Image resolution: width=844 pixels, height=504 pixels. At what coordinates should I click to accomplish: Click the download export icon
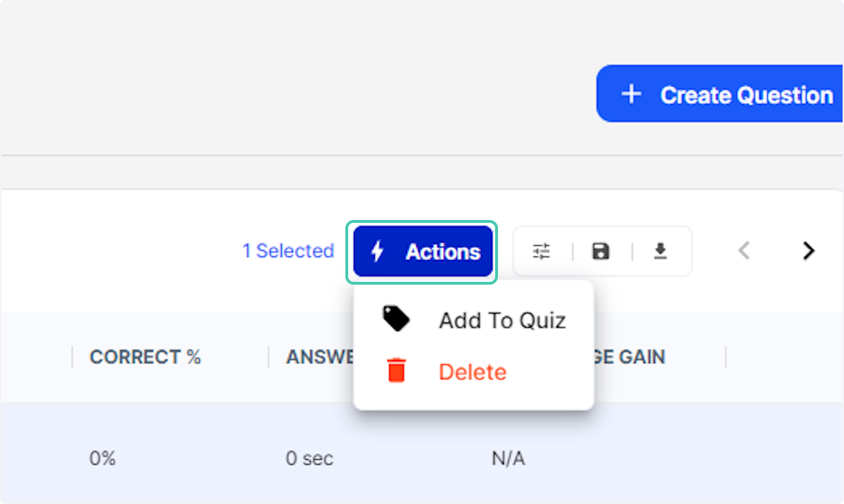(660, 251)
